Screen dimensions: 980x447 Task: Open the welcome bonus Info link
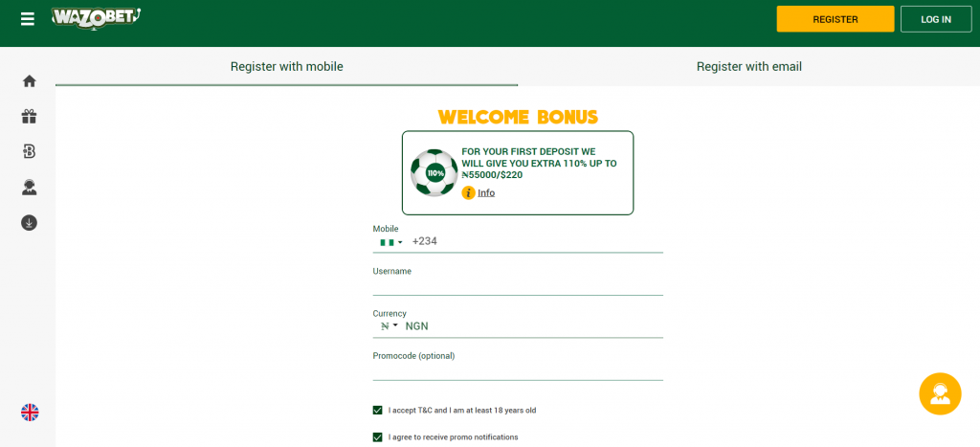point(485,192)
